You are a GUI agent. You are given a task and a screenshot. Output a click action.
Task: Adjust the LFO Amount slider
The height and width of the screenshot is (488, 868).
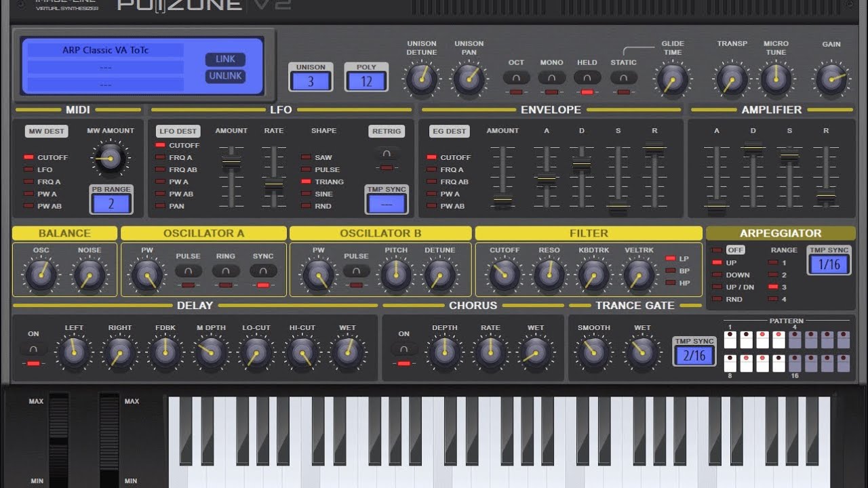coord(231,162)
